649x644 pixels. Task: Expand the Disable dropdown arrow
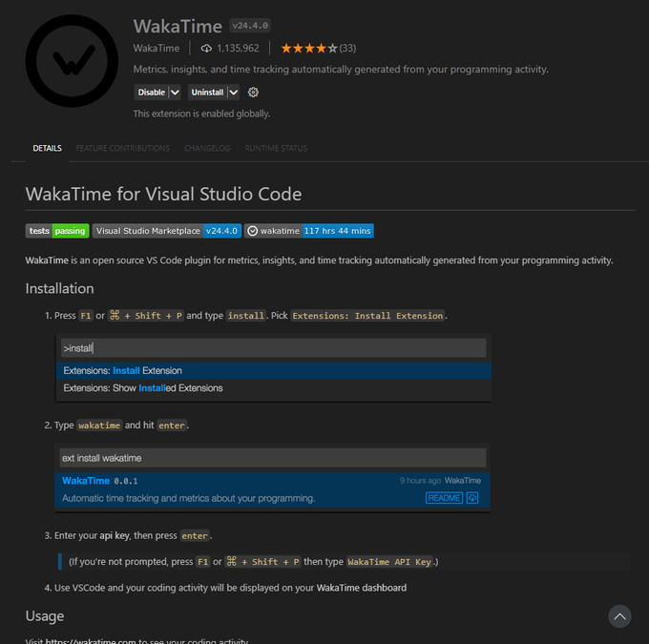[x=175, y=93]
